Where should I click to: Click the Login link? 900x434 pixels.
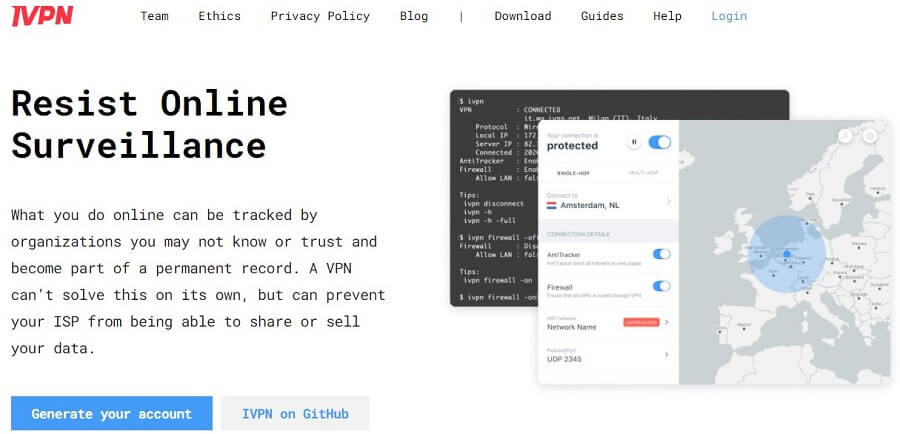[729, 16]
